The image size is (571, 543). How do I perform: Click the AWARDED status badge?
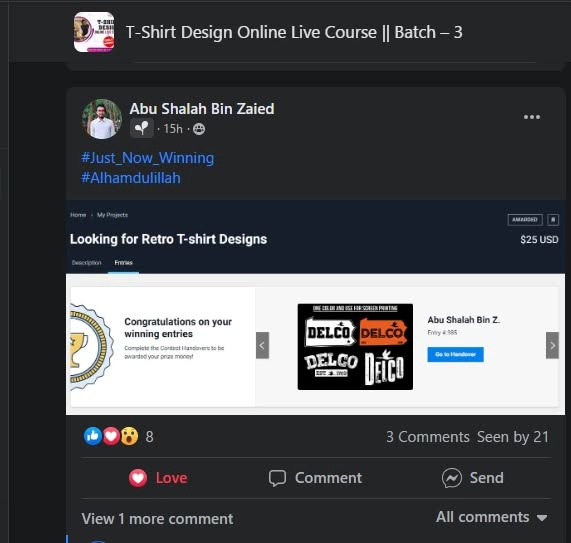525,220
